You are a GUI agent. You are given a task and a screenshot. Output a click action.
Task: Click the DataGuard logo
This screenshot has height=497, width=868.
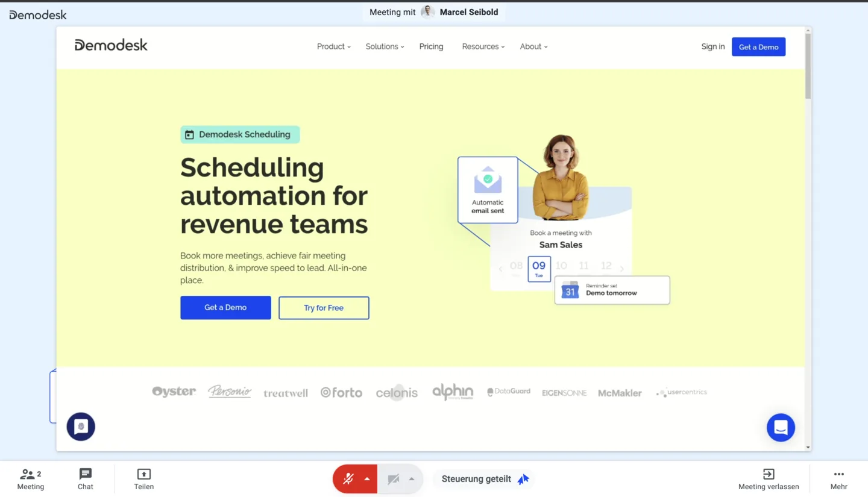coord(509,392)
